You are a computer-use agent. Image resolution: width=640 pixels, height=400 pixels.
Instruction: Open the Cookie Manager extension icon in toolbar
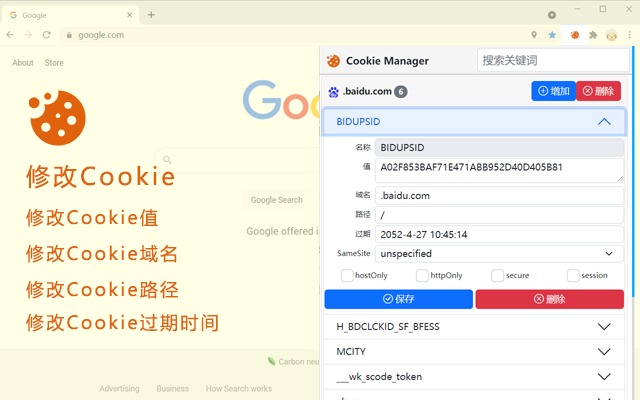click(575, 35)
